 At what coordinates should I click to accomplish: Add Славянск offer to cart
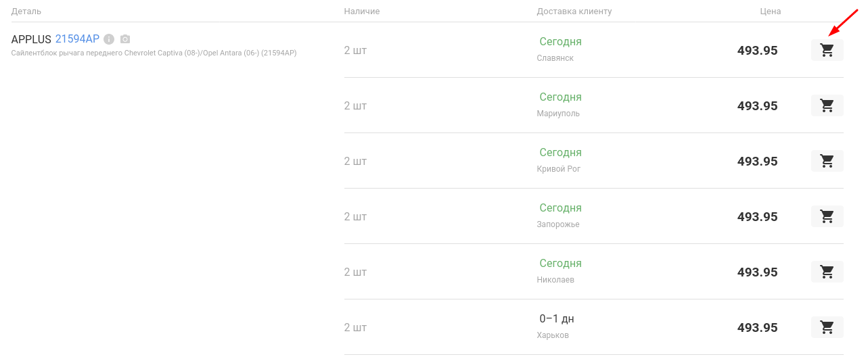click(827, 50)
